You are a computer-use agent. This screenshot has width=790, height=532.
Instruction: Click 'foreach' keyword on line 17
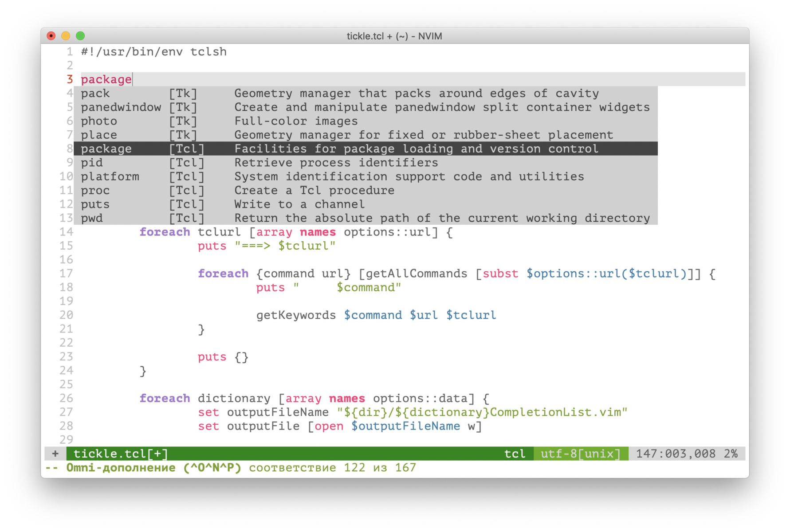[223, 274]
